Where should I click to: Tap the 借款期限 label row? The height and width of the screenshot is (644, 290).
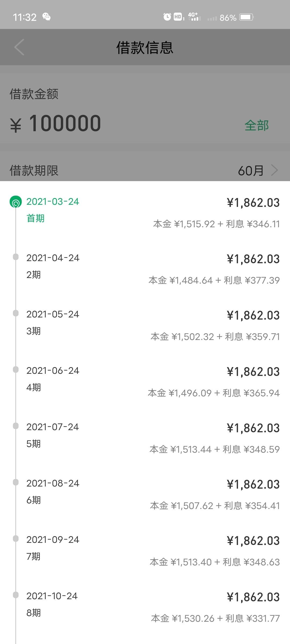[34, 170]
